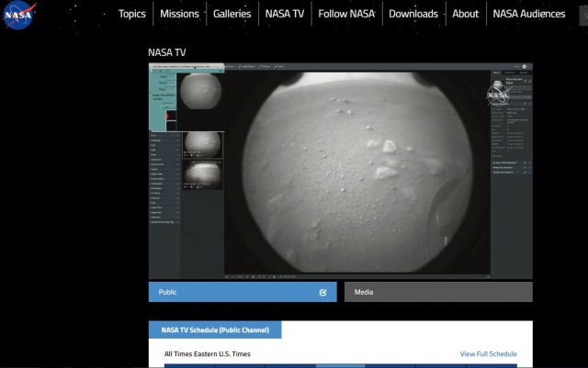The width and height of the screenshot is (588, 368).
Task: Open the NASA Audiences menu
Action: (529, 14)
